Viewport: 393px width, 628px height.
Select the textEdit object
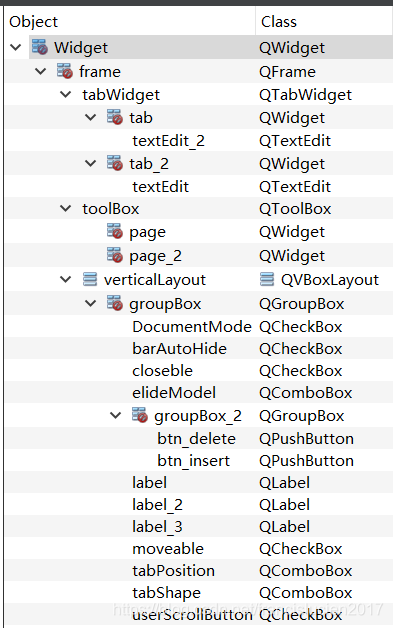point(160,187)
